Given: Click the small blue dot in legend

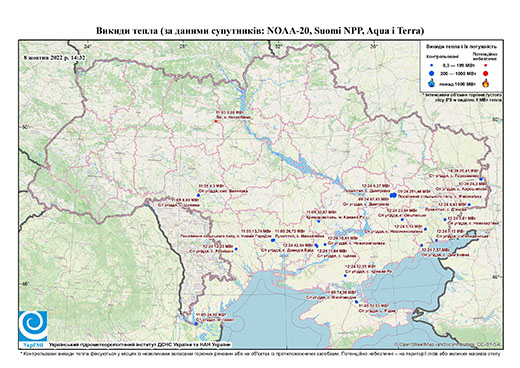Looking at the screenshot, I should pos(432,65).
